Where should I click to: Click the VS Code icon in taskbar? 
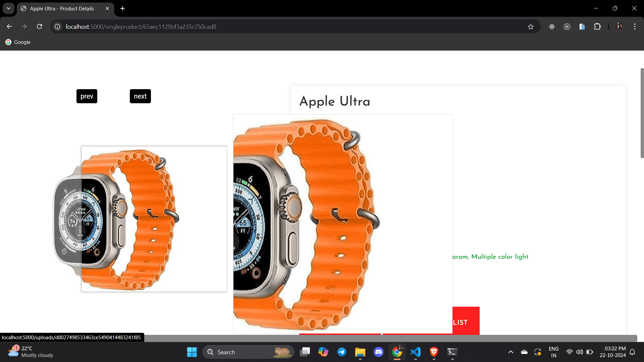coord(415,352)
